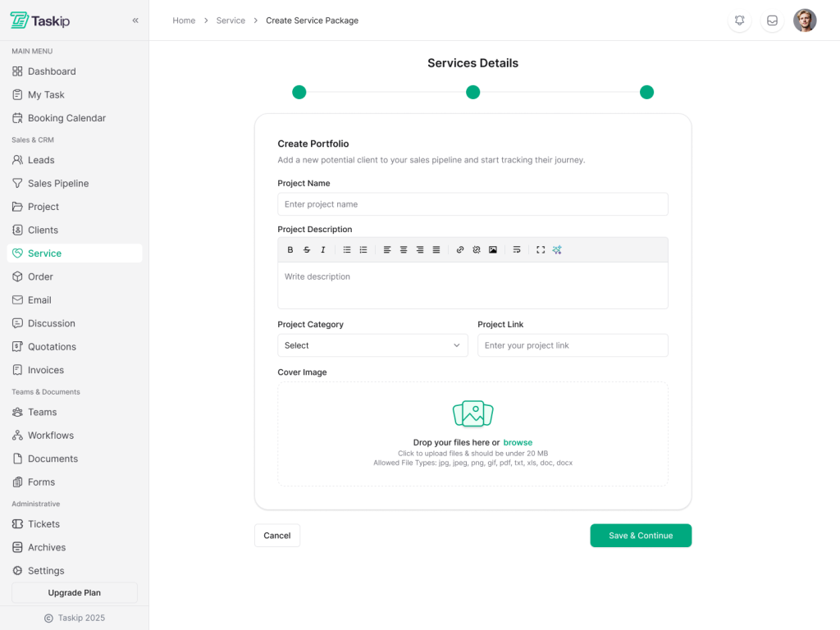Toggle italic text formatting
Viewport: 840px width, 630px height.
pos(323,250)
